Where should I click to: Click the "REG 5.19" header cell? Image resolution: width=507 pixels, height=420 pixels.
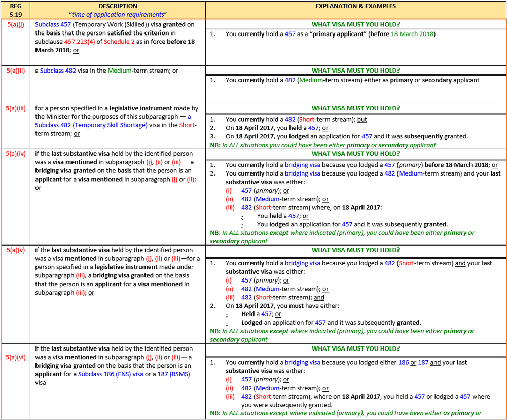pos(16,10)
